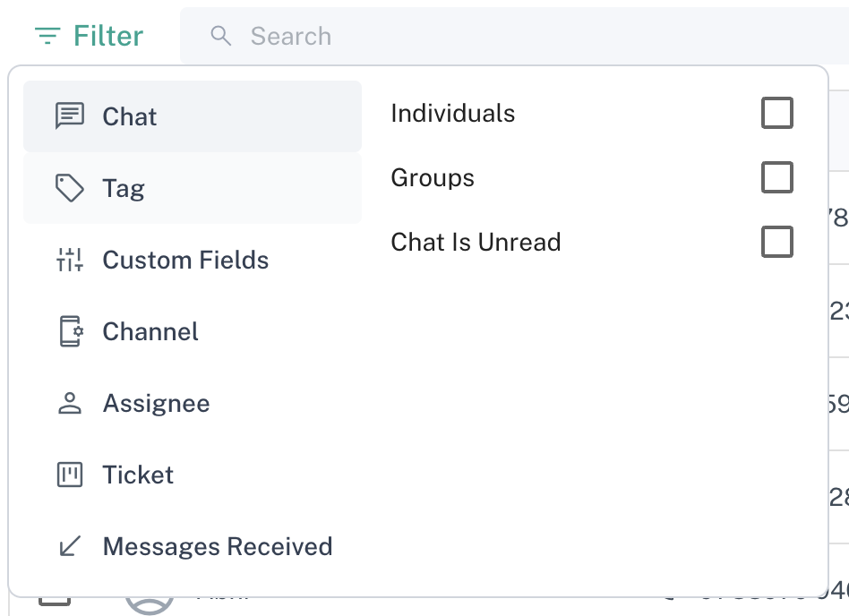Choose the Custom Fields filter option

click(x=185, y=261)
